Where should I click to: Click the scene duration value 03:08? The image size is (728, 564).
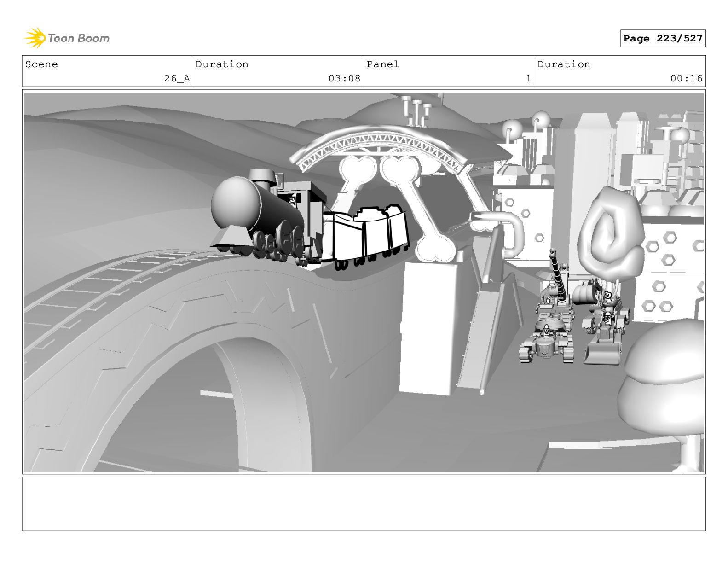[x=344, y=79]
